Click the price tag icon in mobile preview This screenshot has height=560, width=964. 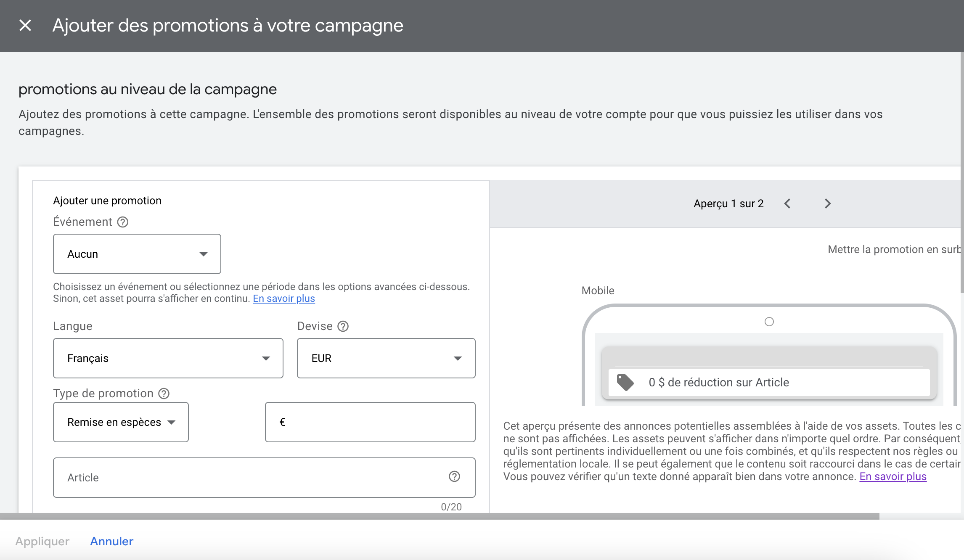tap(625, 382)
